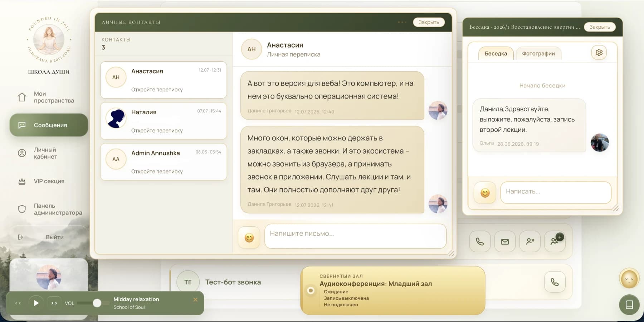
Task: Expand the minimized Аудиоконференция: Младший зал
Action: 393,290
